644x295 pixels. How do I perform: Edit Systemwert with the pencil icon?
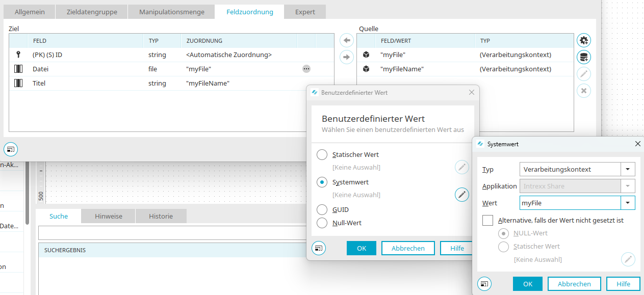point(462,195)
